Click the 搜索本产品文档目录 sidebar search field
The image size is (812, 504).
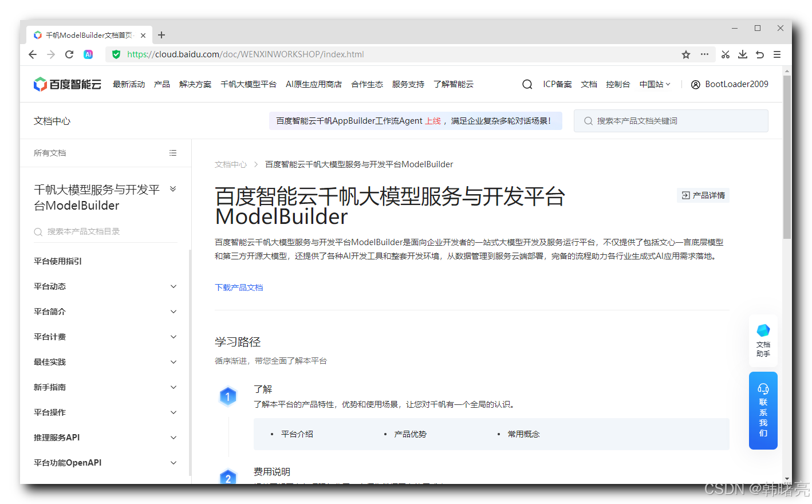(105, 231)
